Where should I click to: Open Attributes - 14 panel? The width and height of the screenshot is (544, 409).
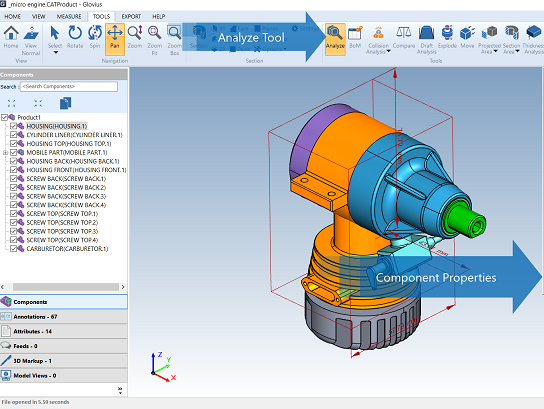pos(64,331)
